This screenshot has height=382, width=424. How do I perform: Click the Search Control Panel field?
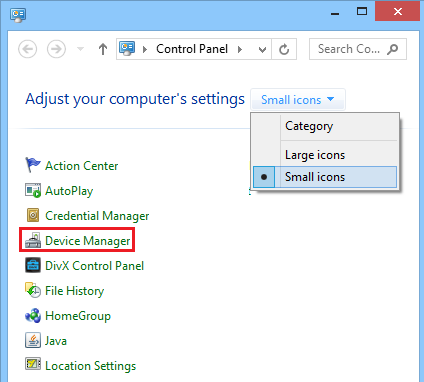358,49
